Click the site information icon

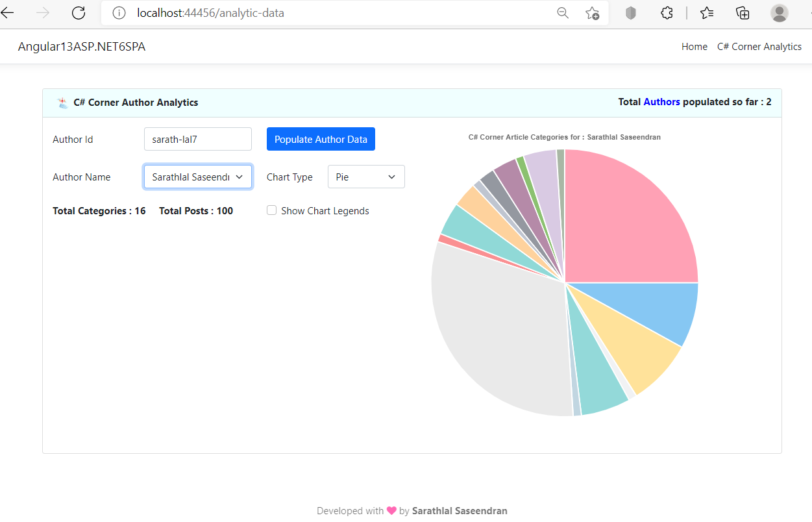point(118,13)
